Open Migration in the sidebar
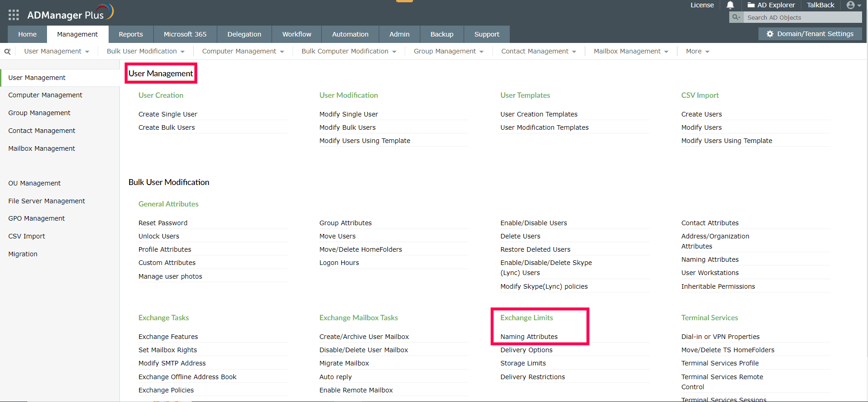 pos(23,254)
